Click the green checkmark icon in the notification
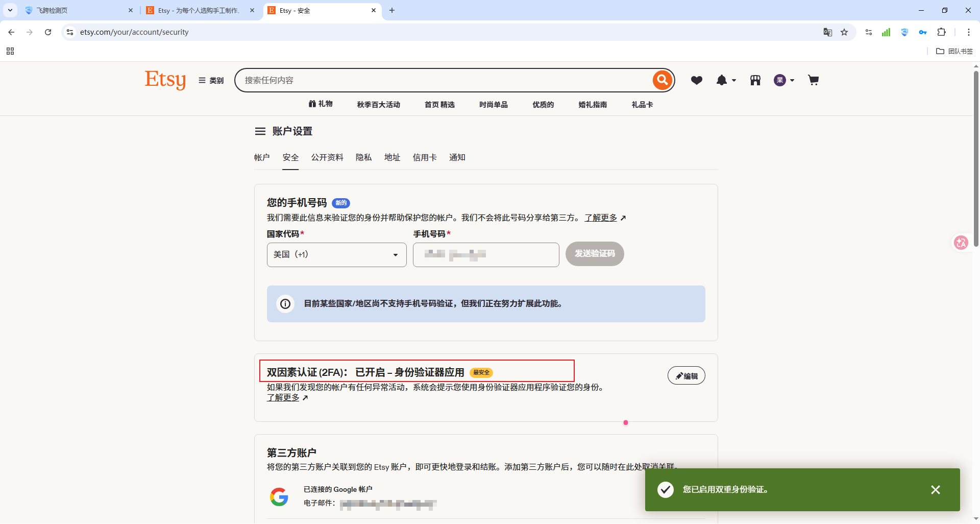Viewport: 980px width, 524px height. 666,490
